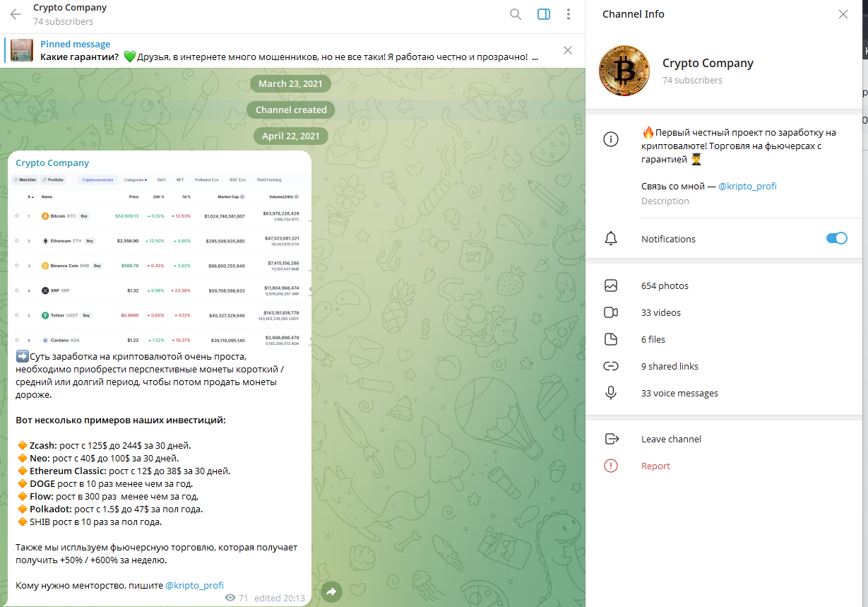Click the photos icon
Image resolution: width=868 pixels, height=607 pixels.
tap(611, 285)
